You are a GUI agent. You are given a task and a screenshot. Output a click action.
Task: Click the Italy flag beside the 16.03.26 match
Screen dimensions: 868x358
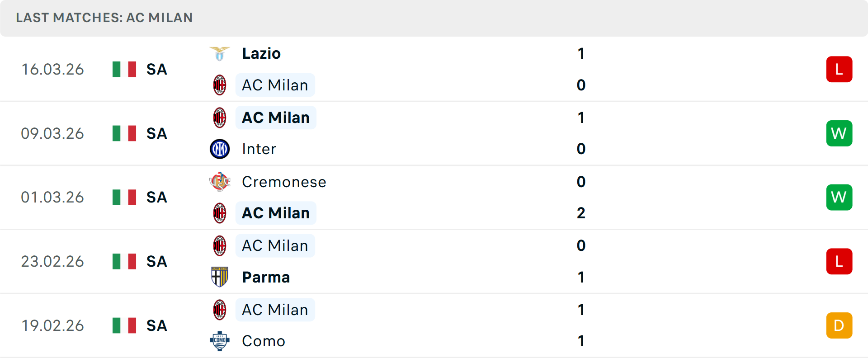point(124,69)
